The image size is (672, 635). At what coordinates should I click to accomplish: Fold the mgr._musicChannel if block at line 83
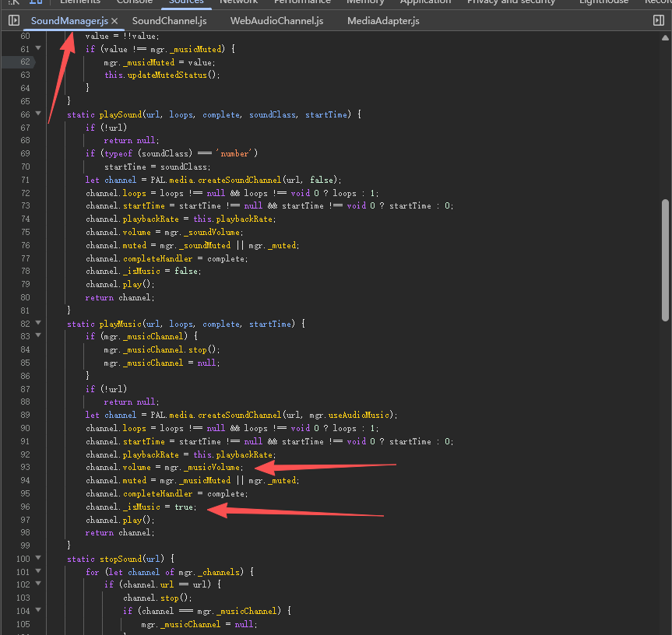(40, 336)
